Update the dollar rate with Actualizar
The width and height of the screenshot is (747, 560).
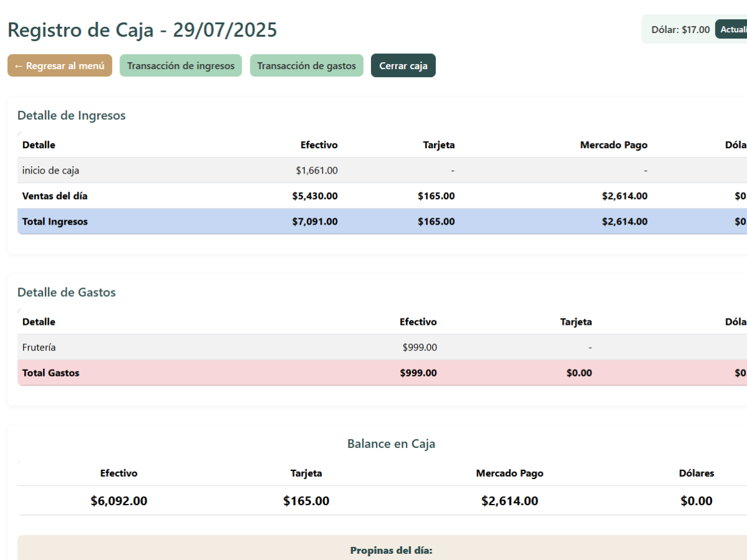tap(732, 29)
